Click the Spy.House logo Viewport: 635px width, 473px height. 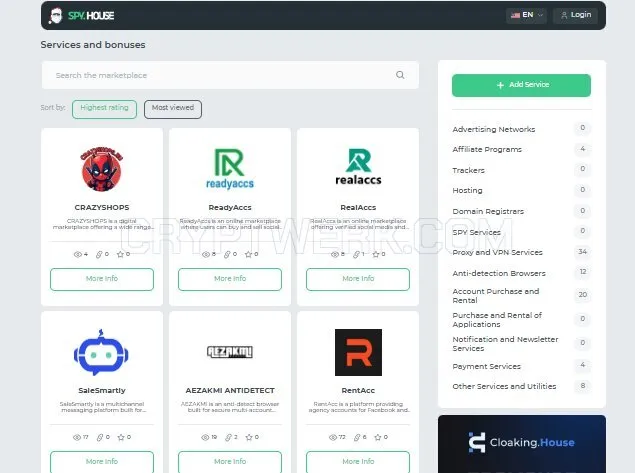[81, 16]
